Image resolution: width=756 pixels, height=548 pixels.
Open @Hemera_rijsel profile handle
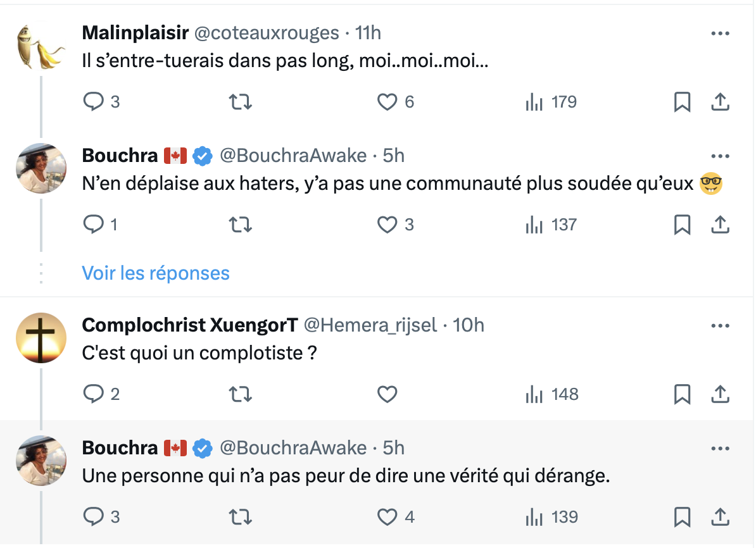coord(370,325)
